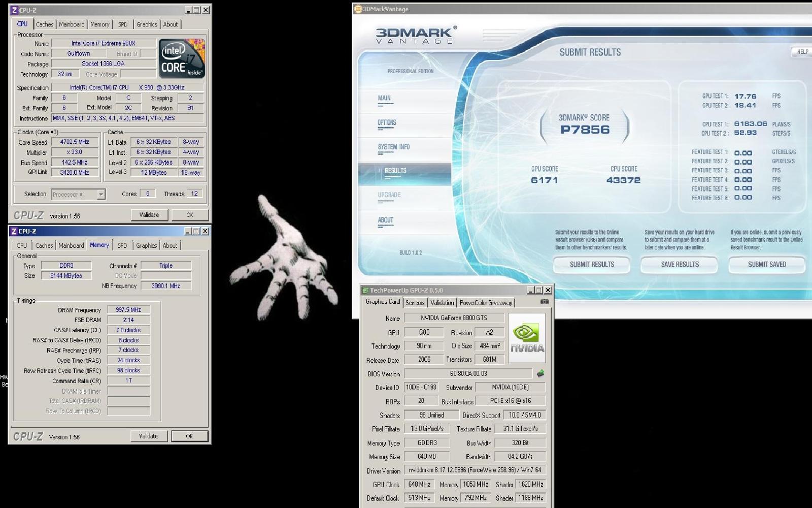The height and width of the screenshot is (508, 812).
Task: Open SYSTEM INFO in 3DMark Vantage sidebar
Action: click(404, 149)
